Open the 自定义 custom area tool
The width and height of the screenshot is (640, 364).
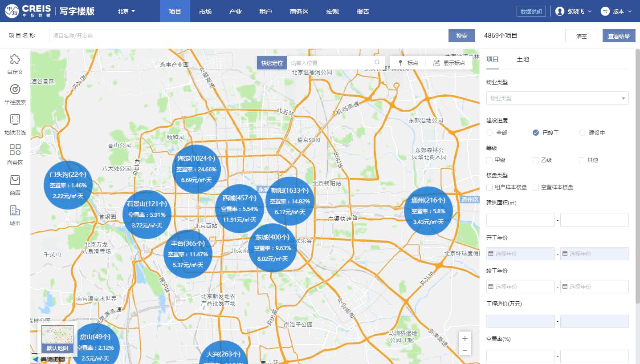click(x=15, y=65)
